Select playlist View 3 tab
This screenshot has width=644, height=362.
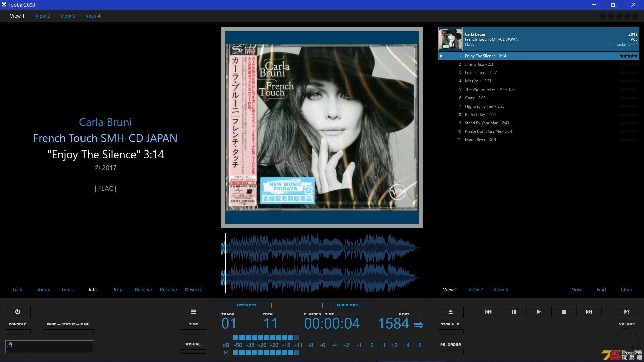point(501,289)
